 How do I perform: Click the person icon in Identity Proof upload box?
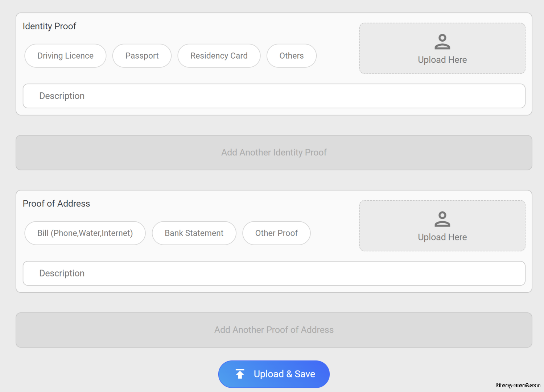point(442,42)
